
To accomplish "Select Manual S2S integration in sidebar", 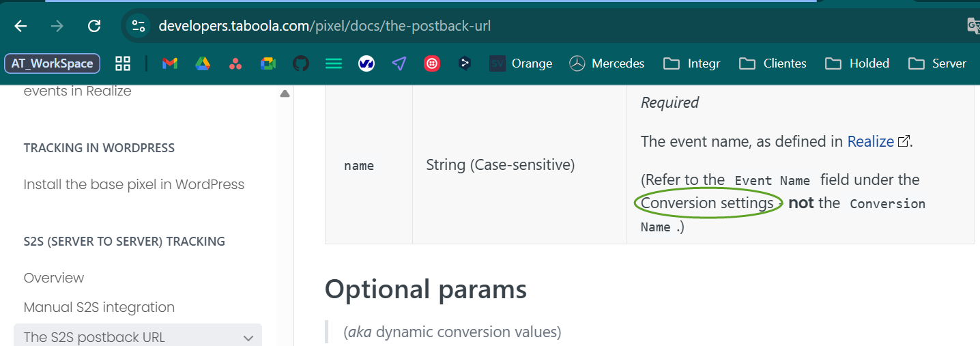I will pos(99,307).
